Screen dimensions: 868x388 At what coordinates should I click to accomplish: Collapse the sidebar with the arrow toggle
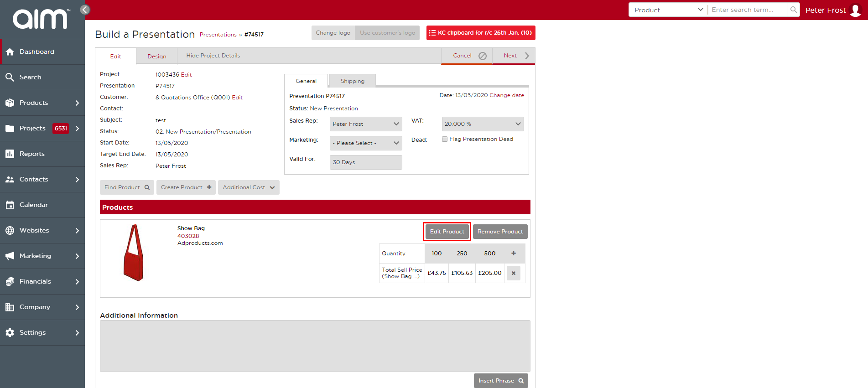pos(85,10)
